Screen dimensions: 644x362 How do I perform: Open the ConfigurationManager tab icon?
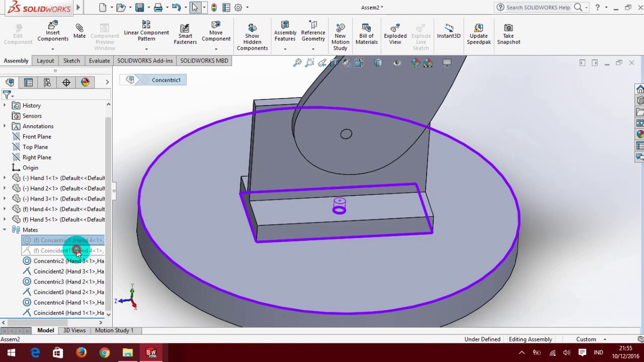[x=47, y=82]
